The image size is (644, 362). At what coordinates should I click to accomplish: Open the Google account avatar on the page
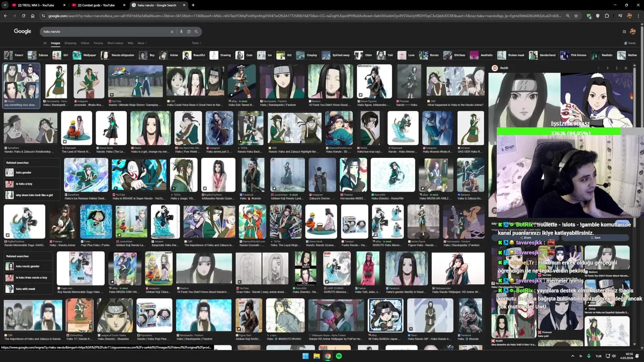point(633,32)
